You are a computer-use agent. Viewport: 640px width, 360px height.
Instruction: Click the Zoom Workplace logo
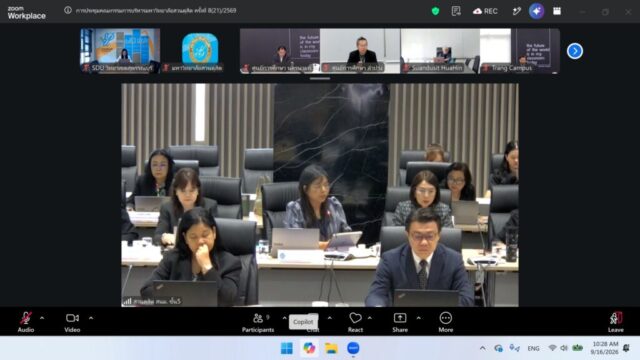pos(27,13)
